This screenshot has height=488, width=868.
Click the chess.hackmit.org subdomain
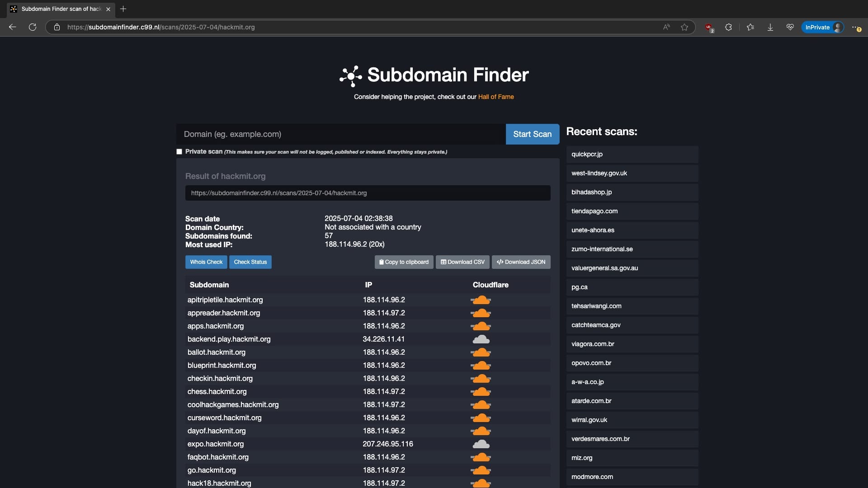click(217, 392)
